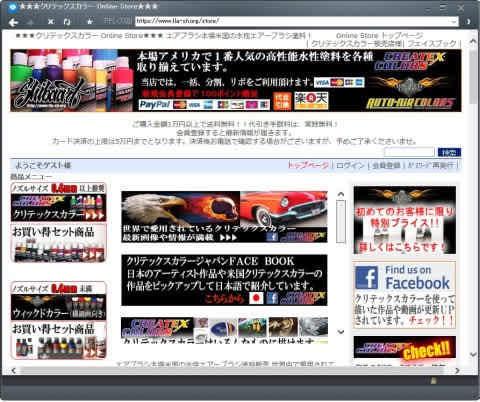Open the クリテックスカラー dealer header link
Screen dimensions: 480x402
357,44
